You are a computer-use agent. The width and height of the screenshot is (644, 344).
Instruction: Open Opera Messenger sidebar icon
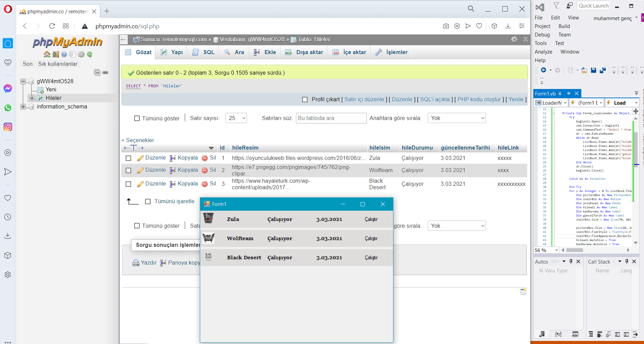8,88
